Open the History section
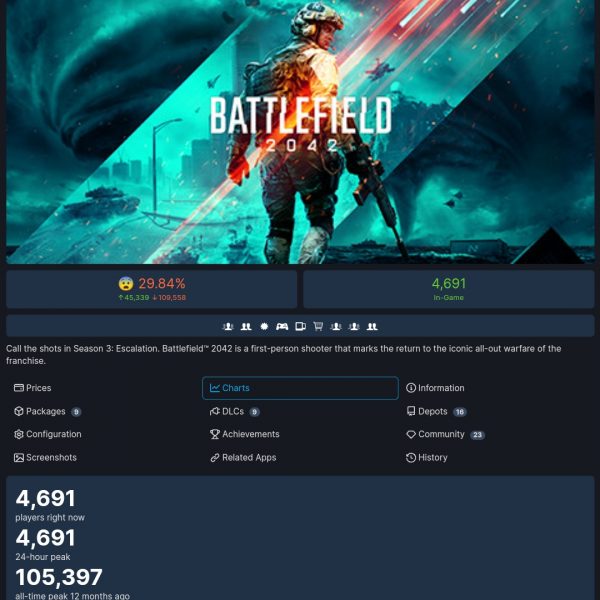The height and width of the screenshot is (600, 600). click(x=427, y=458)
